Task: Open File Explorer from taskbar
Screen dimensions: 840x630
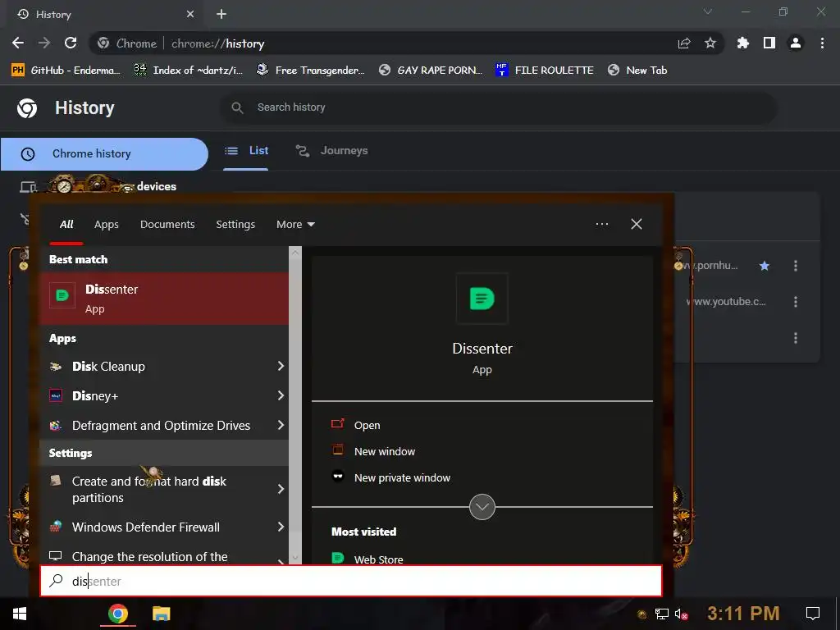Action: coord(161,614)
